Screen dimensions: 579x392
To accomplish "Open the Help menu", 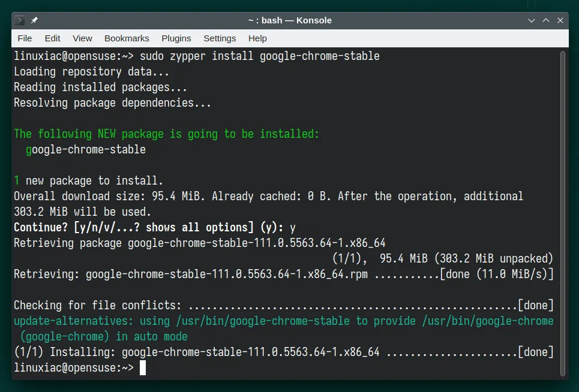I will tap(257, 38).
